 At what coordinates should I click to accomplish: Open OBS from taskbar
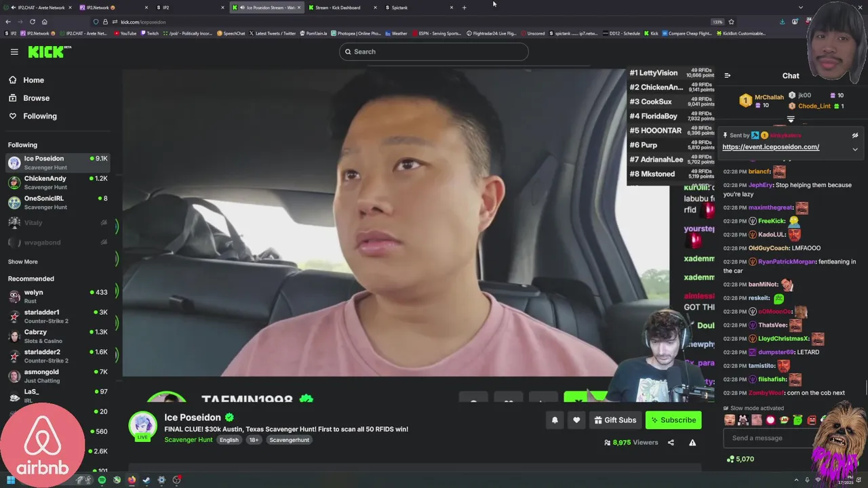click(176, 480)
